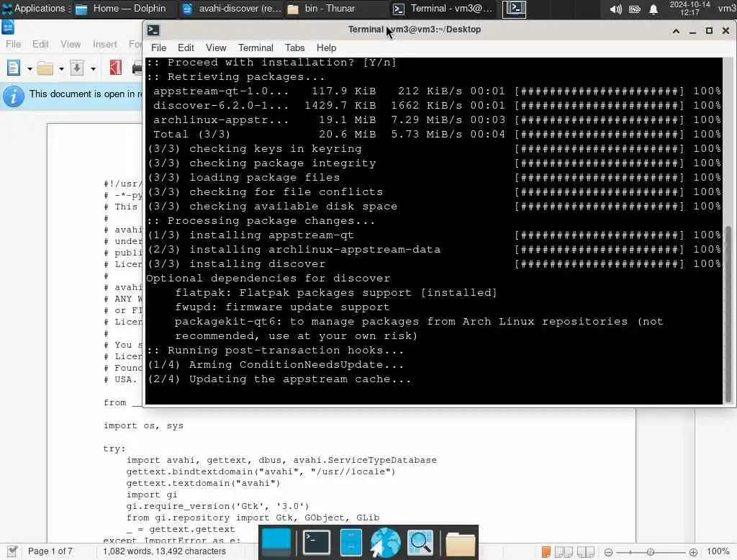Open Terminal's Help menu
Screen dimensions: 737x560
(x=326, y=48)
